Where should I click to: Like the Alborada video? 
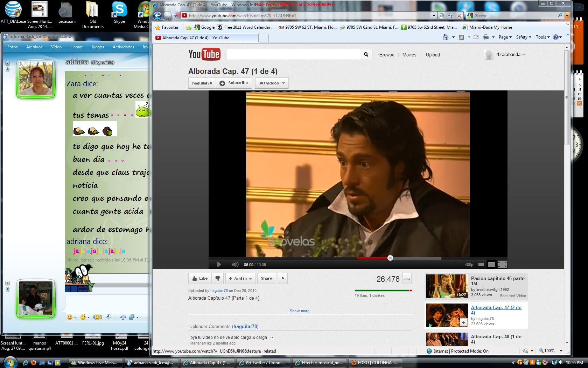pos(200,279)
